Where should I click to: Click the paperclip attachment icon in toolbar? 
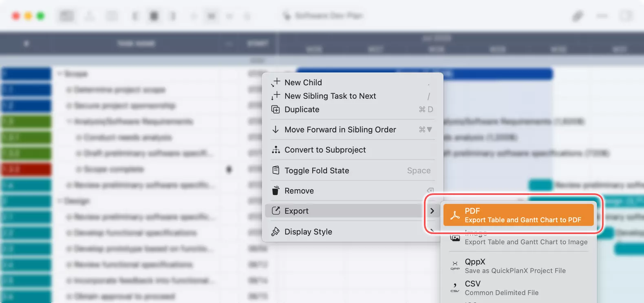click(x=578, y=16)
